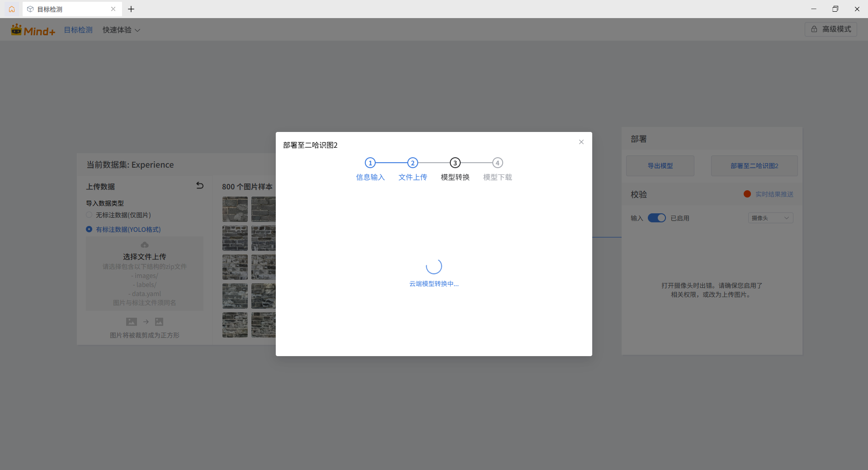Viewport: 868px width, 470px height.
Task: Click the home icon in tab bar
Action: (x=12, y=9)
